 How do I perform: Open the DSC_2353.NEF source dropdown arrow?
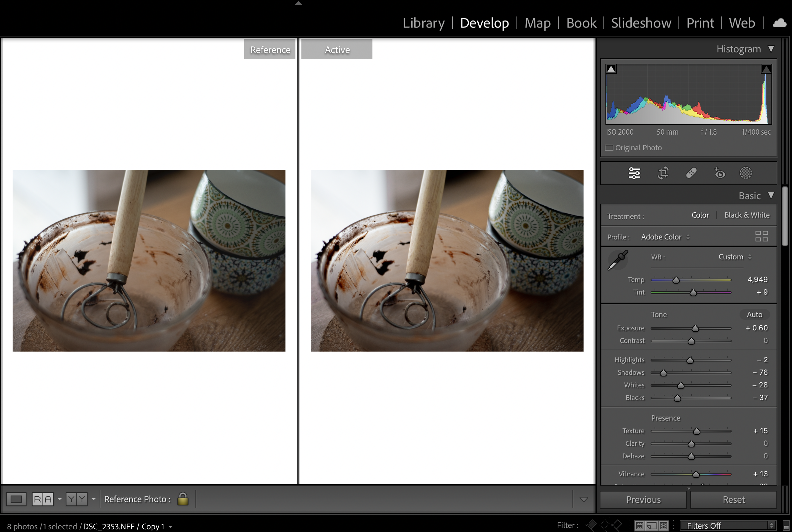tap(170, 527)
